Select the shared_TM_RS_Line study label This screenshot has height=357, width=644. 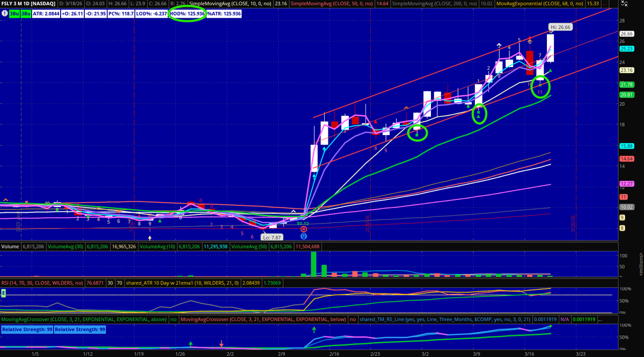coord(445,319)
